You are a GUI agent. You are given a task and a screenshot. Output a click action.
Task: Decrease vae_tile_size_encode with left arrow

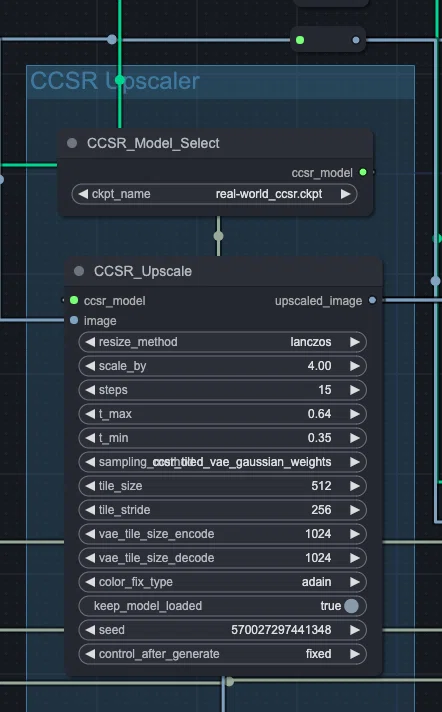click(x=90, y=534)
